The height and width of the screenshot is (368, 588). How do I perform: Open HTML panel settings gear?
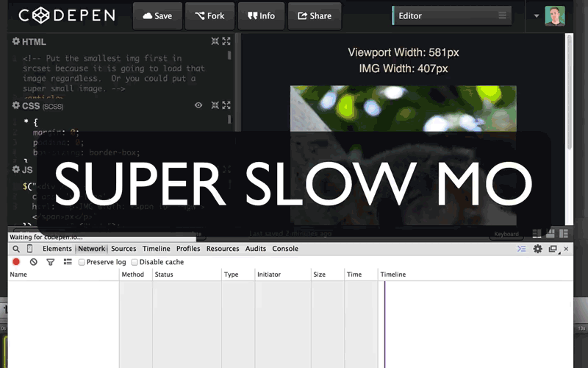point(15,42)
